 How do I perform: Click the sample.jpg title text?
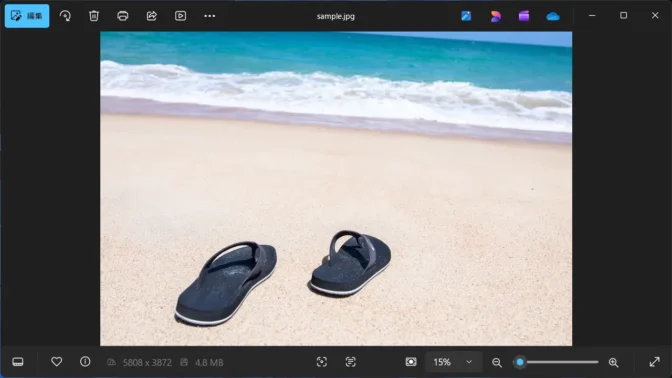point(336,16)
